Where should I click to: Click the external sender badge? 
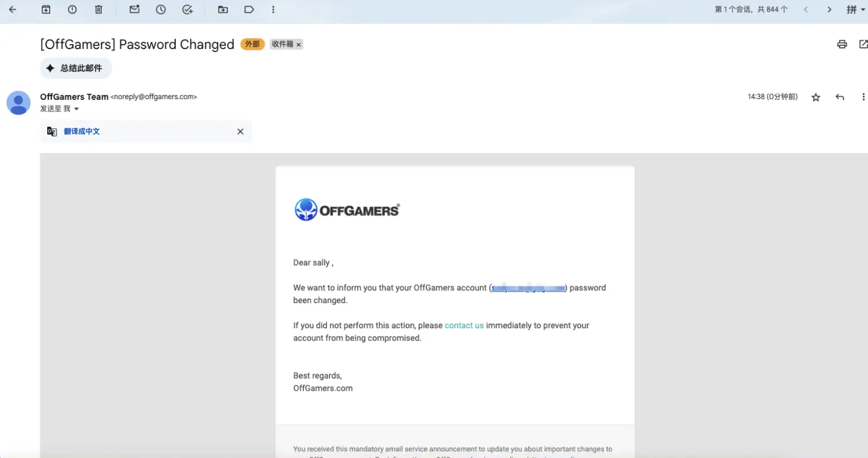click(252, 44)
